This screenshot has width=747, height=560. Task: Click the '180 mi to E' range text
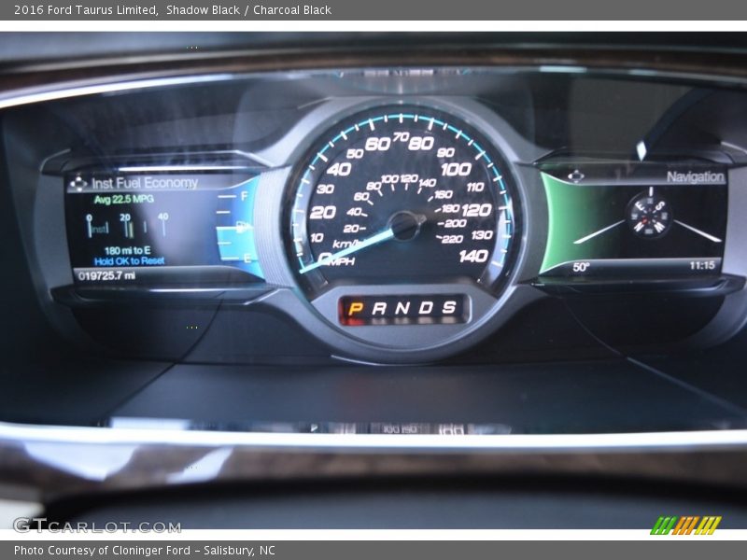[x=127, y=250]
